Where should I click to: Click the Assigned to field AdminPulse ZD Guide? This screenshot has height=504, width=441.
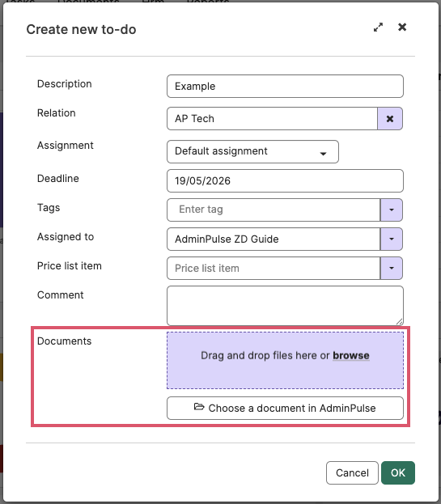274,239
